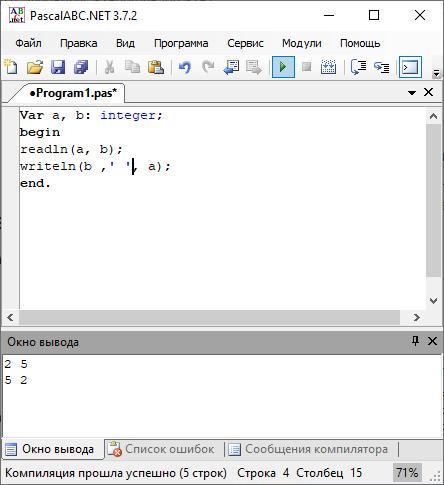444x485 pixels.
Task: Click the Step Over debug icon
Action: tap(381, 67)
